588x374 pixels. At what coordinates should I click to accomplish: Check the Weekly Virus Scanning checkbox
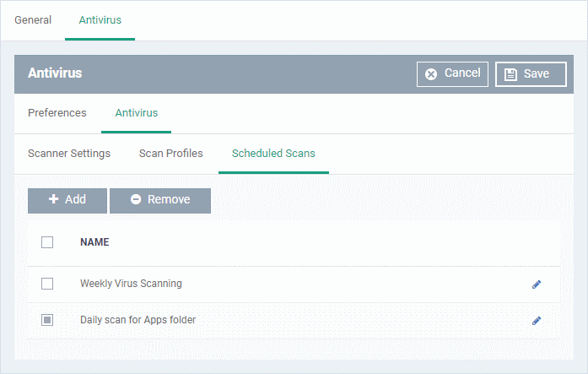point(47,284)
